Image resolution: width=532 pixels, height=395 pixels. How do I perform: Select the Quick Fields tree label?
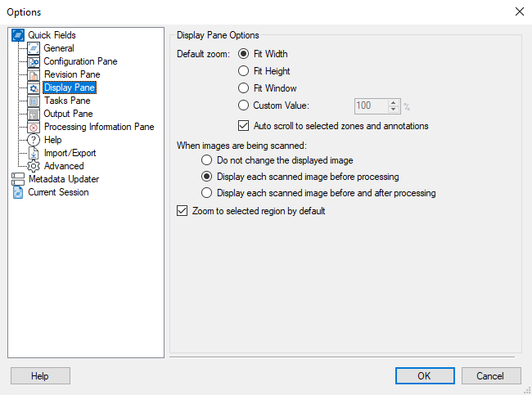click(52, 35)
